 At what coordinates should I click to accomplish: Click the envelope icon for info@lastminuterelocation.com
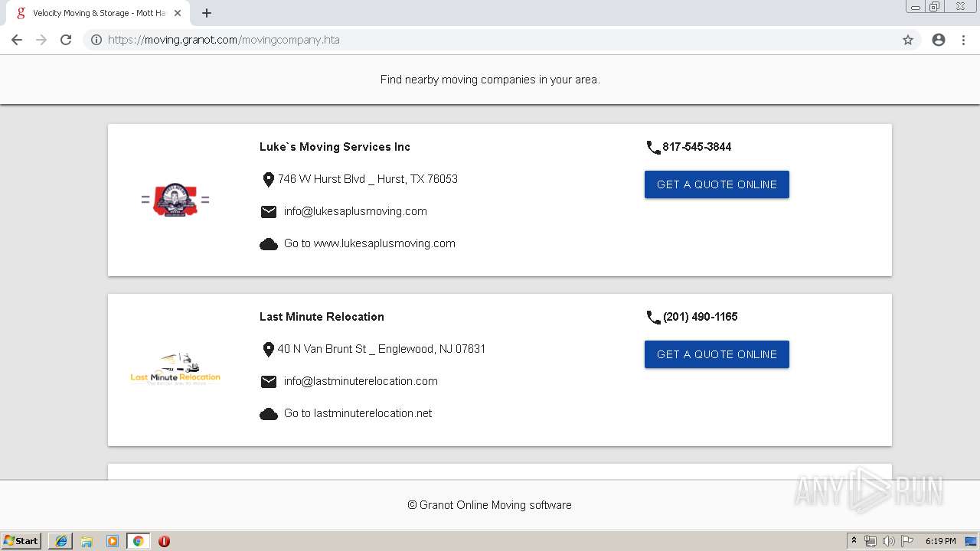click(x=269, y=382)
